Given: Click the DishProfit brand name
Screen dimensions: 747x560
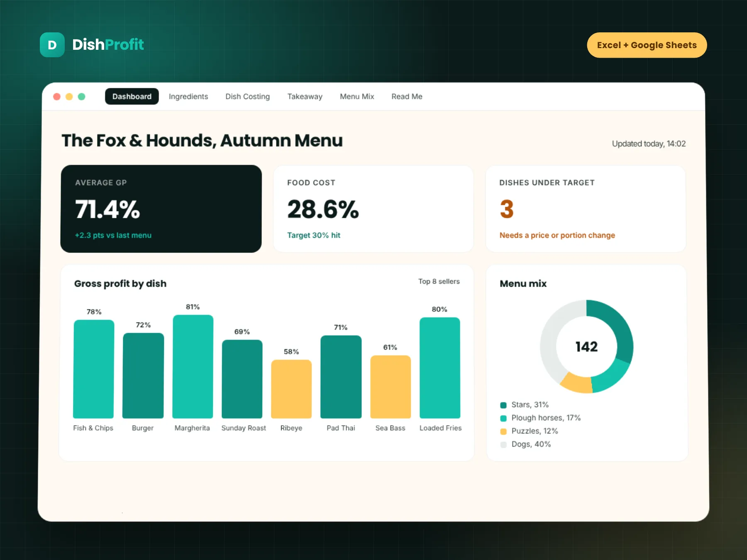Looking at the screenshot, I should 108,44.
